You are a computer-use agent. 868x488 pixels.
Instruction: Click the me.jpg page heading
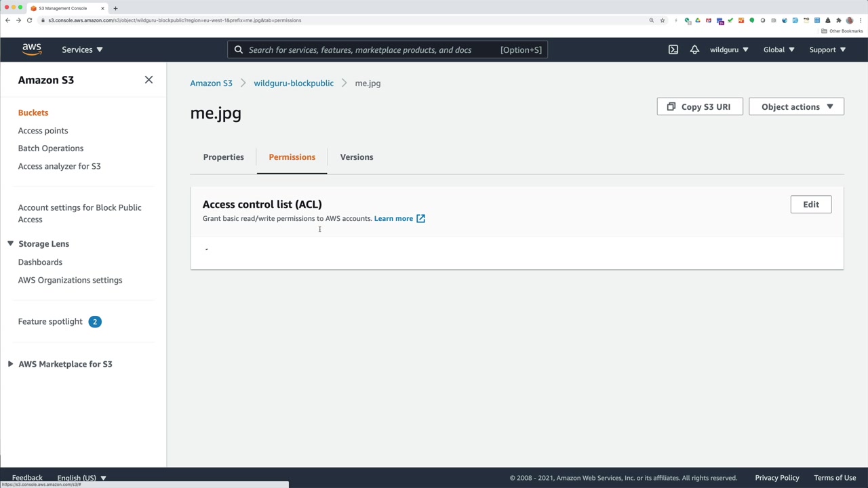[x=216, y=113]
